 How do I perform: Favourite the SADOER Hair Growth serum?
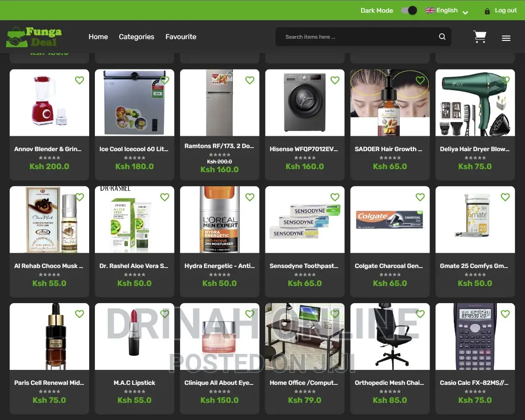tap(420, 80)
